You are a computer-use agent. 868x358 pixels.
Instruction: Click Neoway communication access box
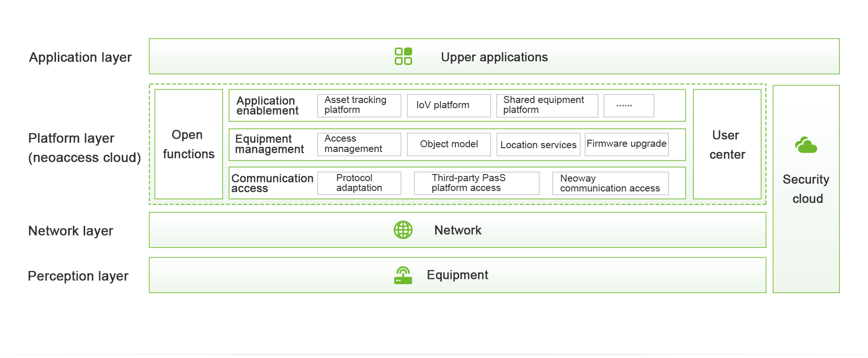coord(610,183)
